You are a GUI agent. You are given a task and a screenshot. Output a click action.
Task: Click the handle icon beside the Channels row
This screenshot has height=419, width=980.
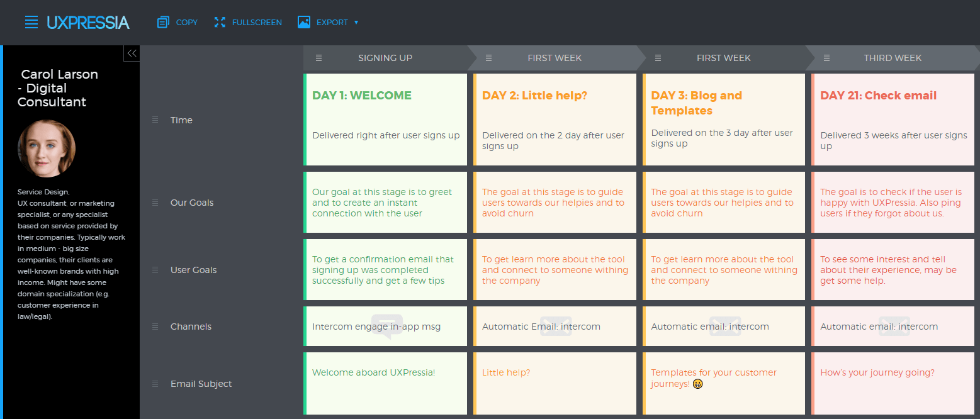click(155, 327)
